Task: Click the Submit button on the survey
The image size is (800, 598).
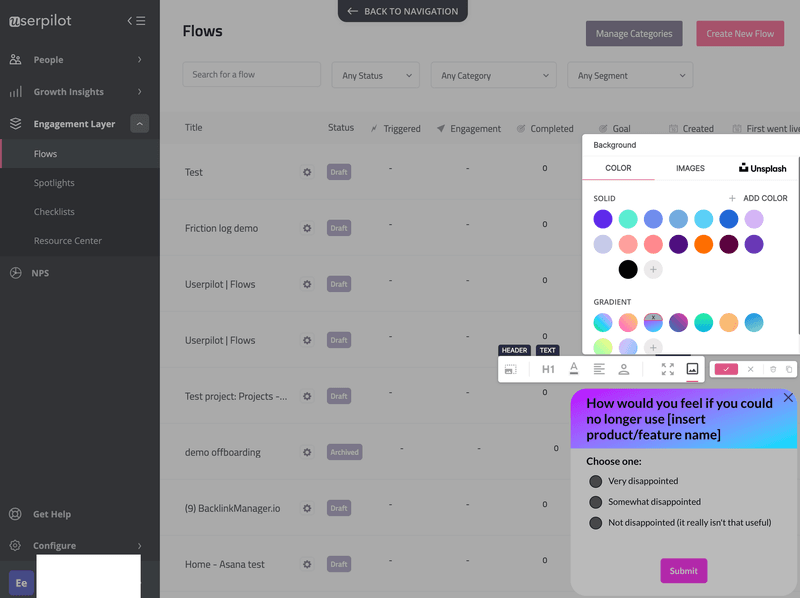Action: pos(683,571)
